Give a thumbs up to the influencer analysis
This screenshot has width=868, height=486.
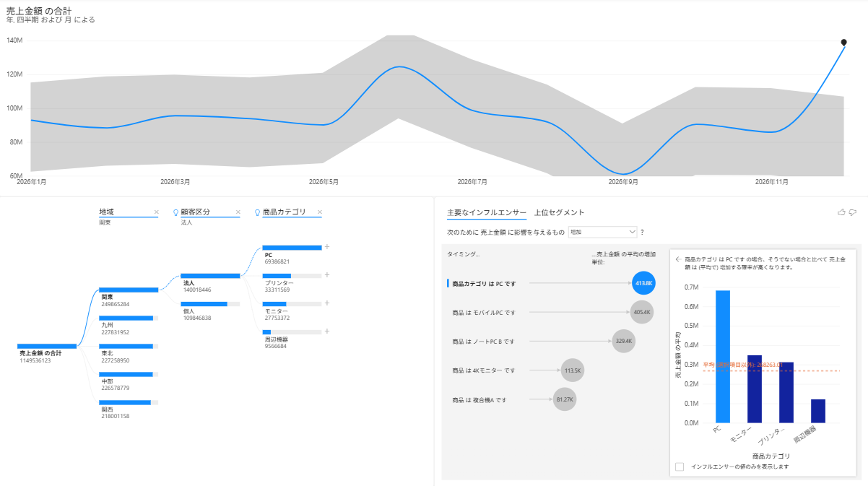point(841,212)
